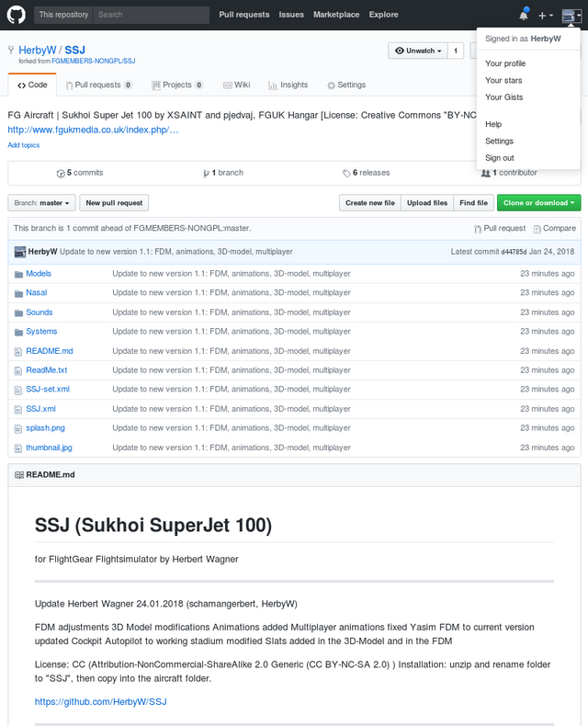This screenshot has height=726, width=588.
Task: Open the Add topics link
Action: tap(24, 145)
